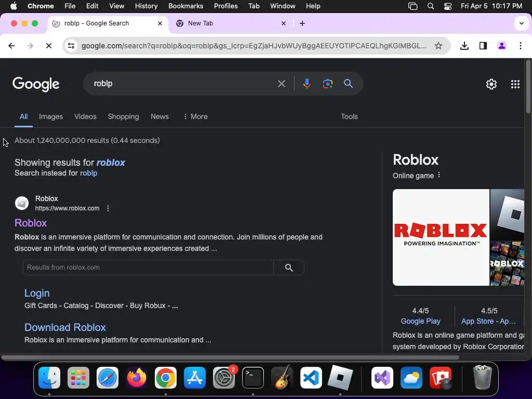Switch to the Shopping results tab
This screenshot has height=399, width=532.
(x=124, y=116)
